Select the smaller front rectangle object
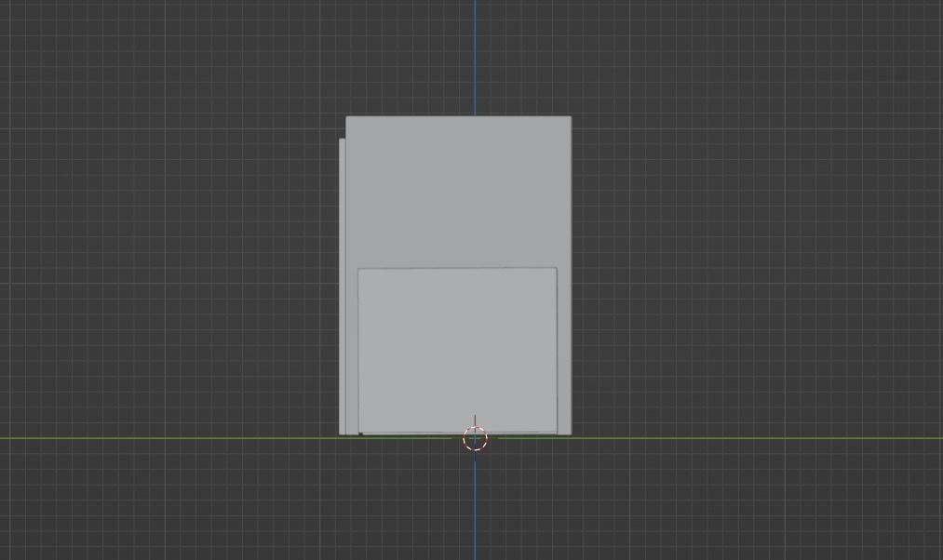943x560 pixels. [x=457, y=351]
